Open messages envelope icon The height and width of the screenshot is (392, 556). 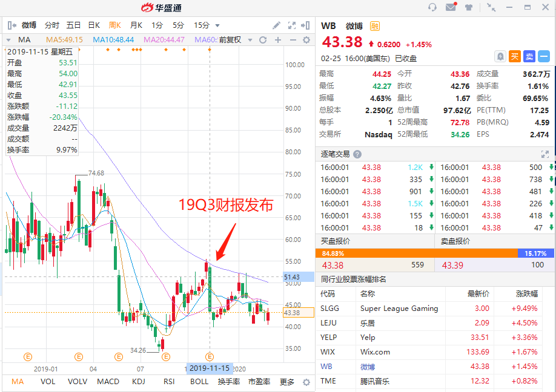(451, 7)
